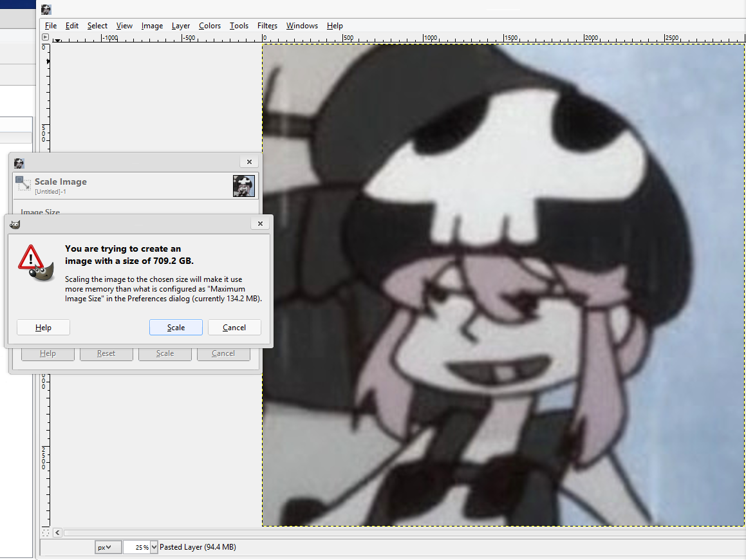Click the Reset button in Scale Image dialog
This screenshot has width=746, height=560.
(x=106, y=353)
